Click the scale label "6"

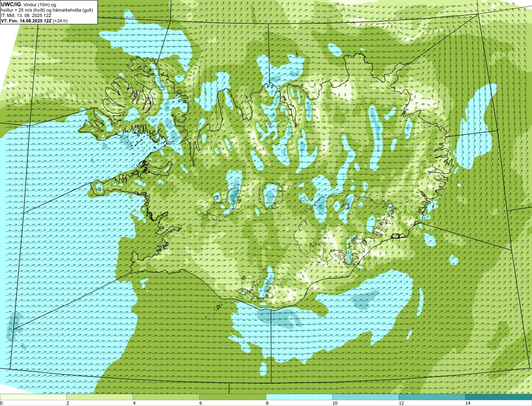coord(200,403)
